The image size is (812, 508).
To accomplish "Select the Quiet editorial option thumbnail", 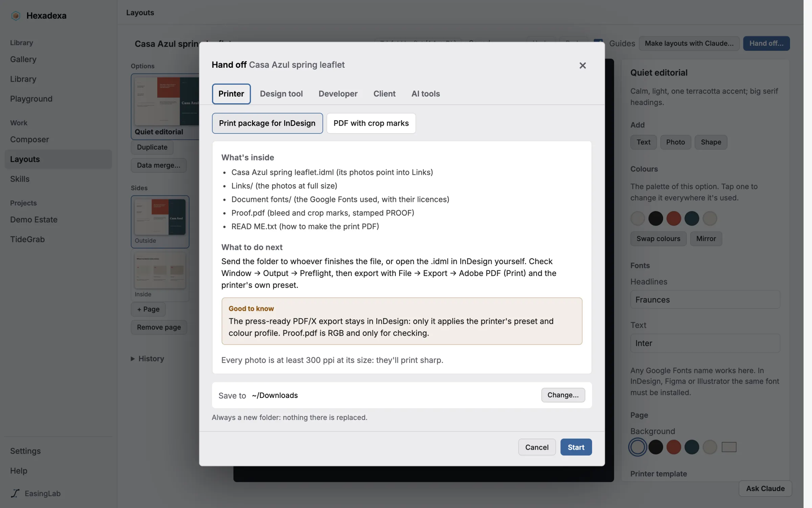I will pyautogui.click(x=165, y=106).
